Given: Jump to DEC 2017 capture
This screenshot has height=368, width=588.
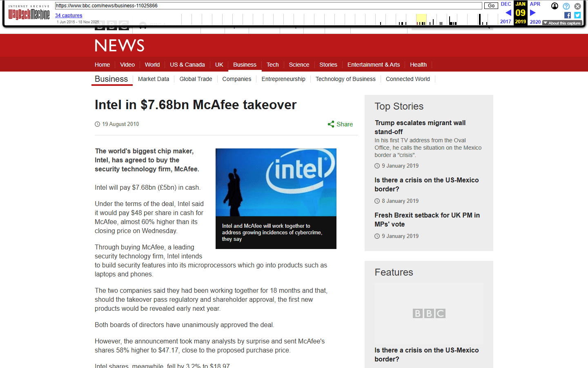Looking at the screenshot, I should (x=506, y=13).
